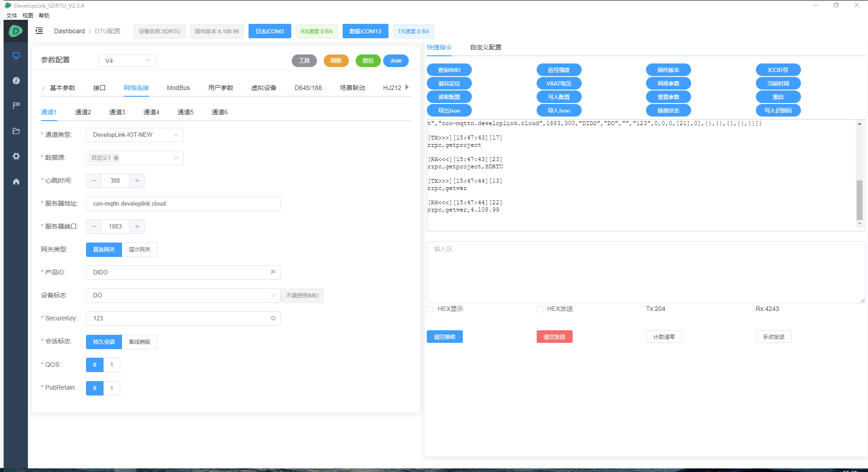Set QOS to 0
This screenshot has height=472, width=868.
[x=95, y=364]
